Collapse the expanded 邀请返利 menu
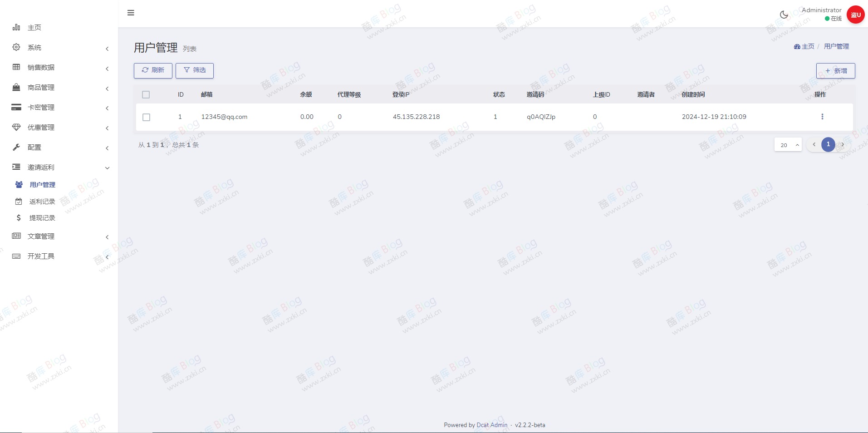Image resolution: width=868 pixels, height=433 pixels. 41,167
